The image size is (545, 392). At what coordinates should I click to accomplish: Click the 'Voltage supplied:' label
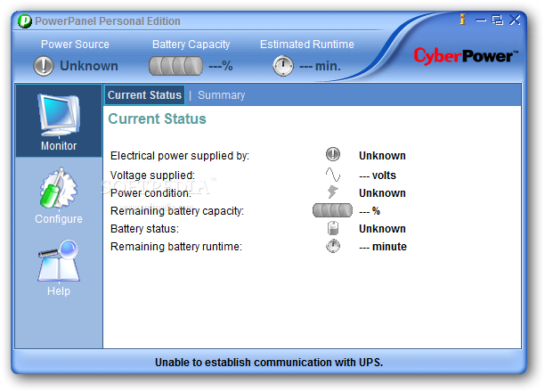(x=152, y=176)
